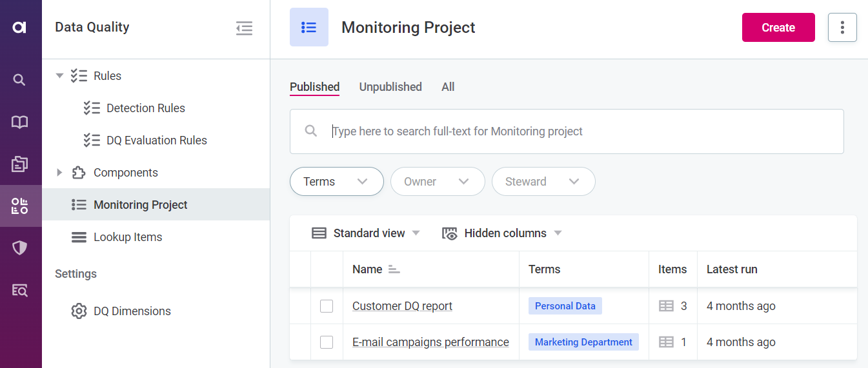Open the Standard view dropdown

[x=365, y=233]
